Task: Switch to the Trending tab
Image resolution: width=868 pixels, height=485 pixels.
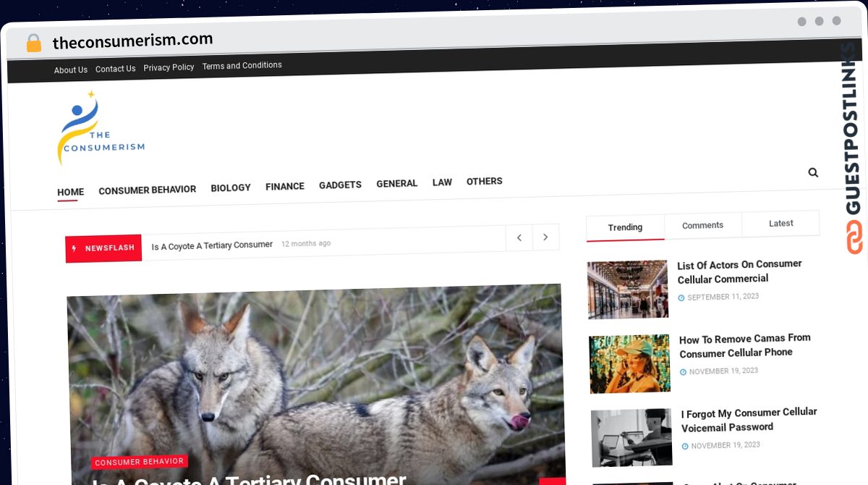Action: coord(625,227)
